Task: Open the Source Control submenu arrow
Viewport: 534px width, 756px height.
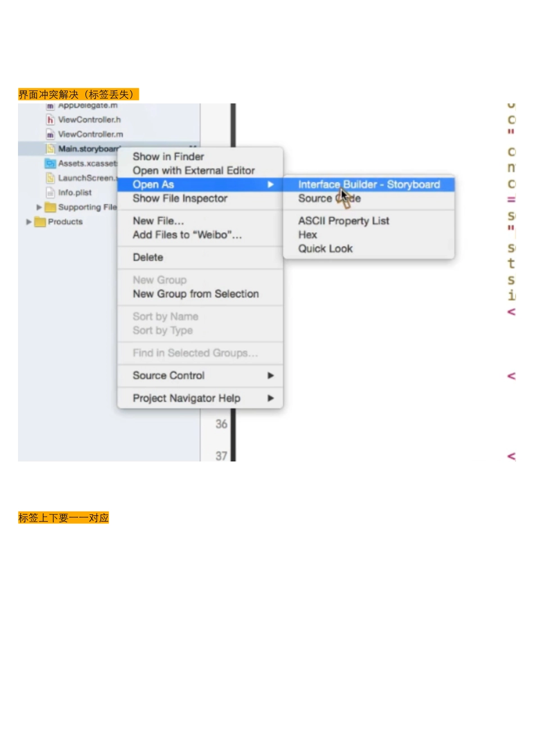Action: pyautogui.click(x=270, y=375)
